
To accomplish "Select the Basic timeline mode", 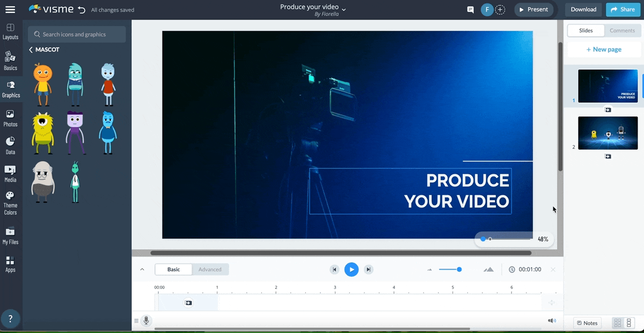I will [173, 269].
